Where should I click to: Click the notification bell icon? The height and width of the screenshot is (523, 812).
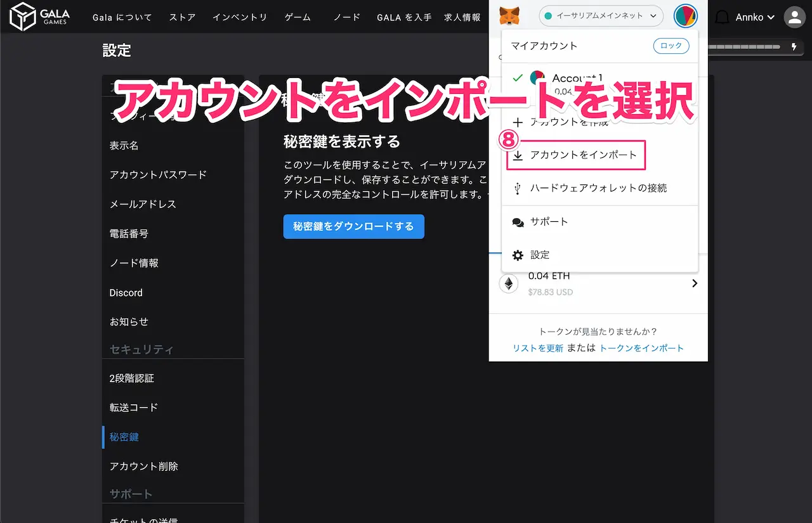click(x=722, y=18)
